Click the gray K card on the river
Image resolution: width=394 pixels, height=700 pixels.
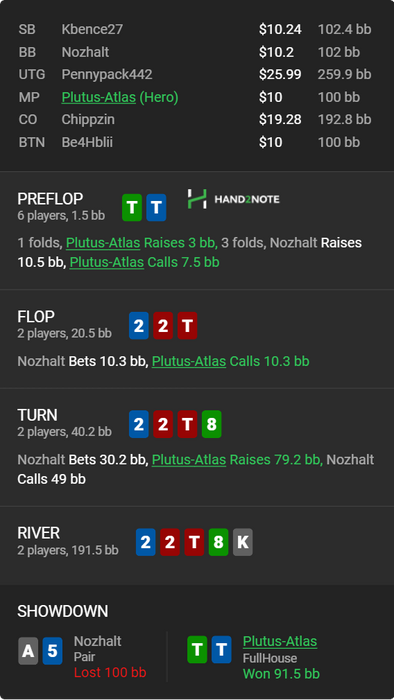(x=243, y=542)
